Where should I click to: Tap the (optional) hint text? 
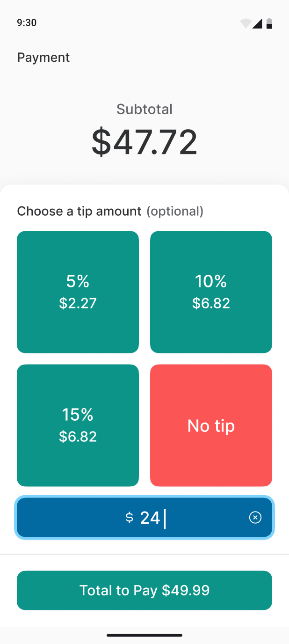click(175, 212)
